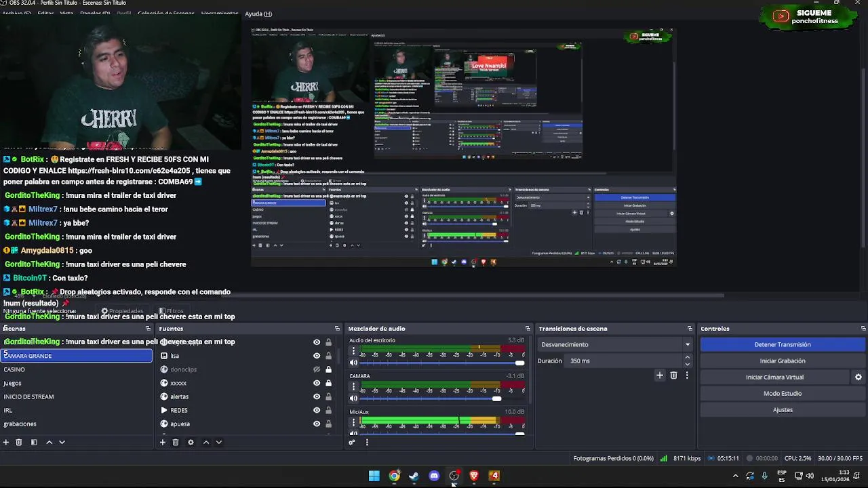
Task: Click Iniciar Grabación button
Action: pyautogui.click(x=783, y=361)
